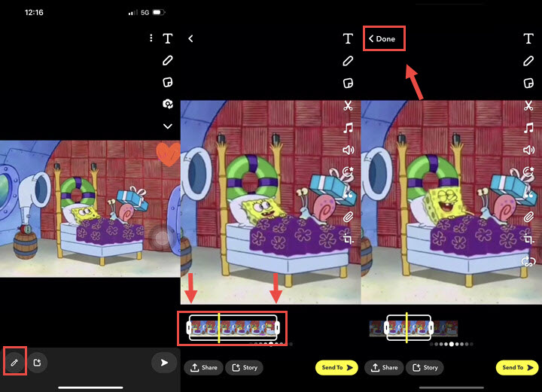Select the Text tool in left screen
Image resolution: width=542 pixels, height=392 pixels.
point(168,38)
